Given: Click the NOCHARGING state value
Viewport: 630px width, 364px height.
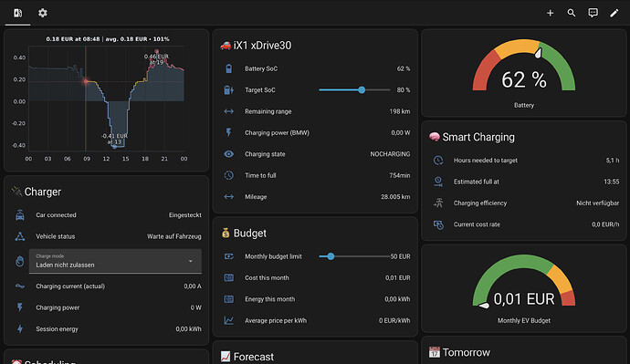Looking at the screenshot, I should coord(390,153).
